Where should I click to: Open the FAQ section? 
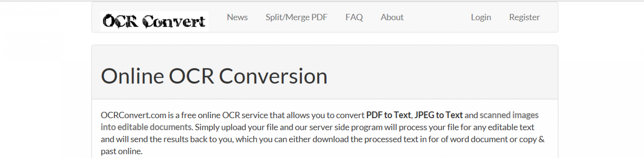tap(354, 17)
